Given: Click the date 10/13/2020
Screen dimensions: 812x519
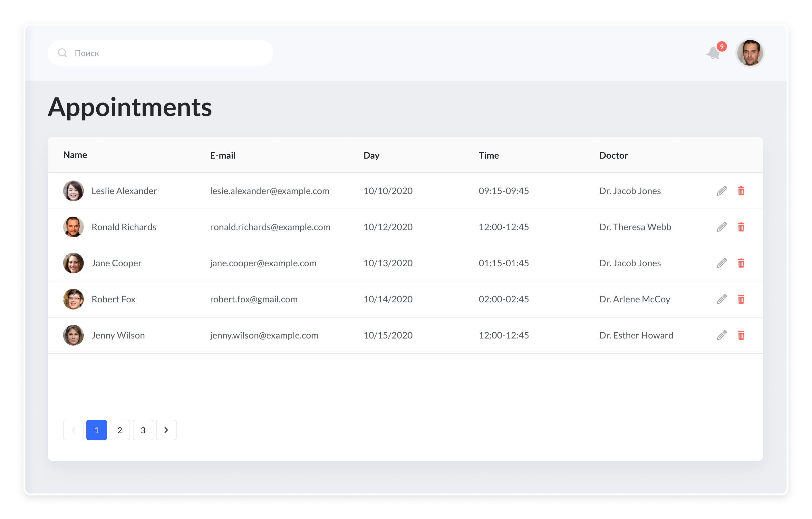Looking at the screenshot, I should click(x=388, y=263).
